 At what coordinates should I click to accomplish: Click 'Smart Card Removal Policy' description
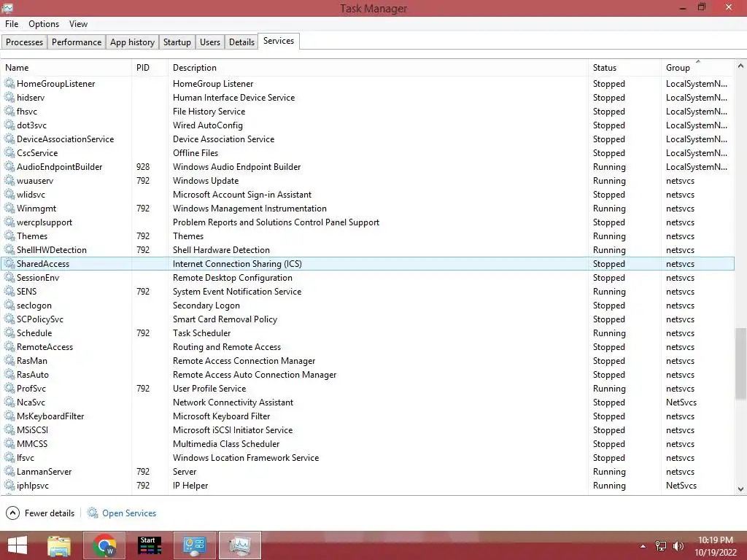225,319
